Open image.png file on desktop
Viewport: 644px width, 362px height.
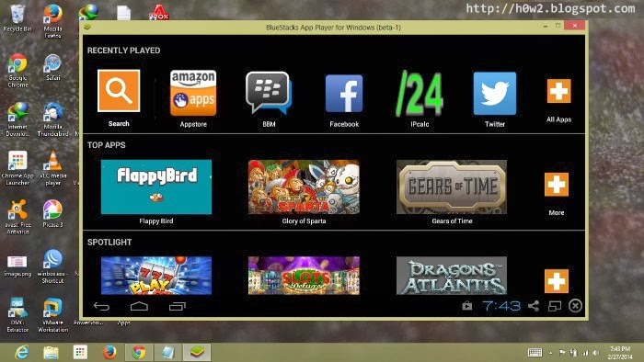[x=17, y=266]
